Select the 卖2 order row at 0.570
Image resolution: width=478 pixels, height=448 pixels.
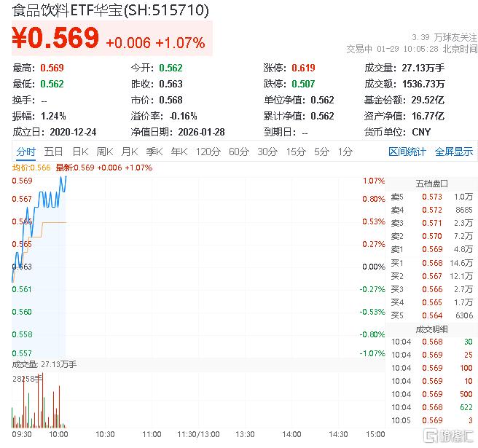coord(431,236)
